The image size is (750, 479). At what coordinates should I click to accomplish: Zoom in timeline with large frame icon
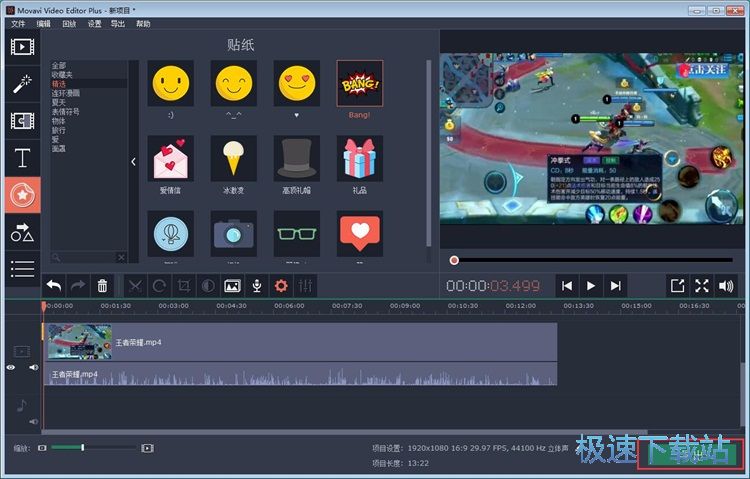[147, 448]
